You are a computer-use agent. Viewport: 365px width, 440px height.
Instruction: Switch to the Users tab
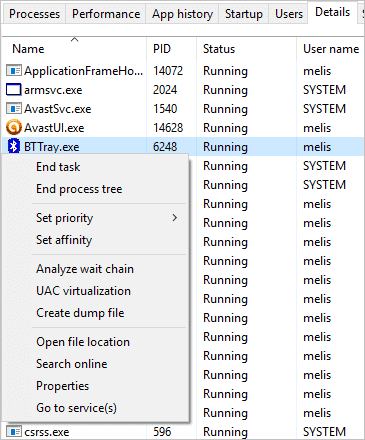pos(289,14)
